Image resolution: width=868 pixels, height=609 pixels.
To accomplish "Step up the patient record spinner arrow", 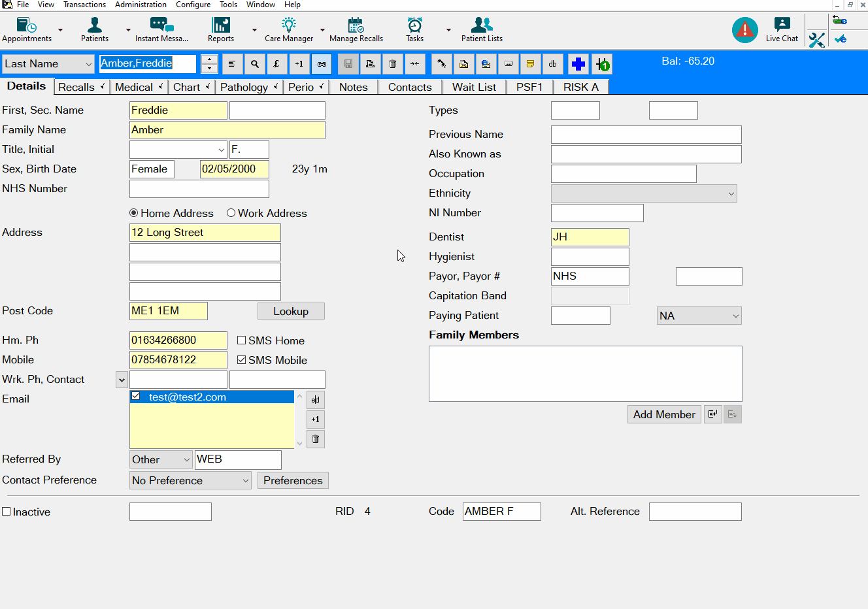I will 209,59.
